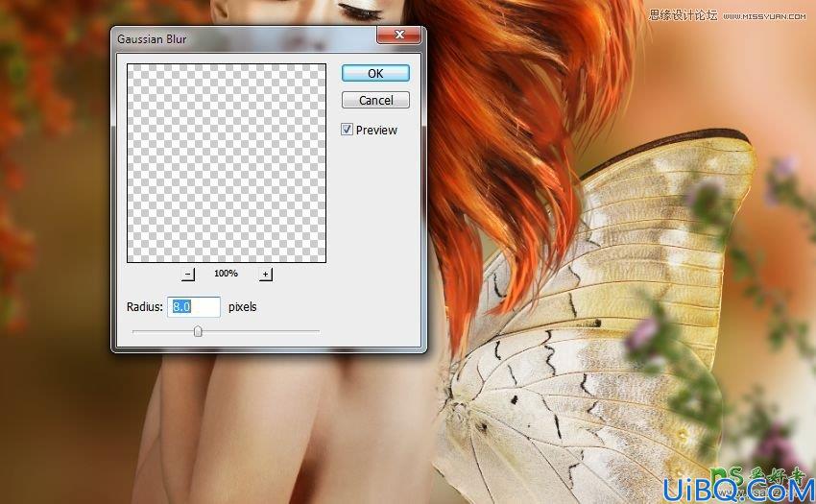Click inside the transparent preview thumbnail

[x=227, y=163]
